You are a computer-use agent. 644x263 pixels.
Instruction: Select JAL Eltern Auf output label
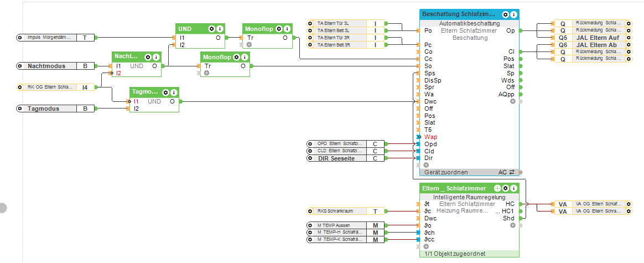click(x=597, y=38)
